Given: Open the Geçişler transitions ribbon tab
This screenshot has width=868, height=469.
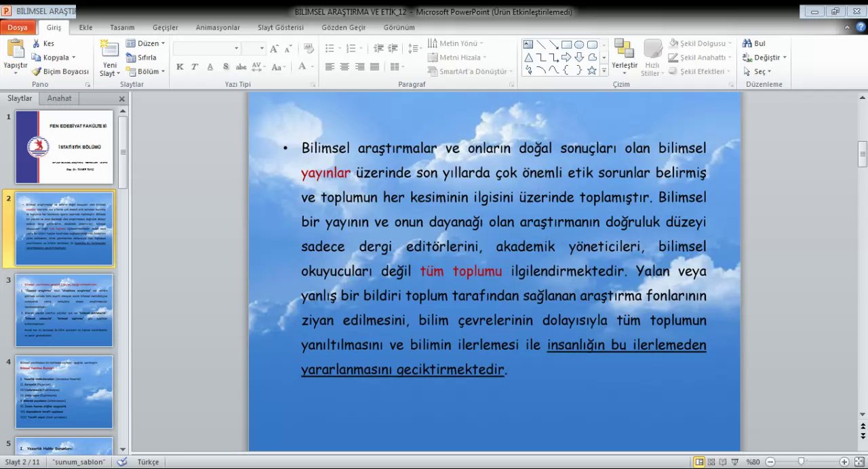Looking at the screenshot, I should tap(165, 27).
